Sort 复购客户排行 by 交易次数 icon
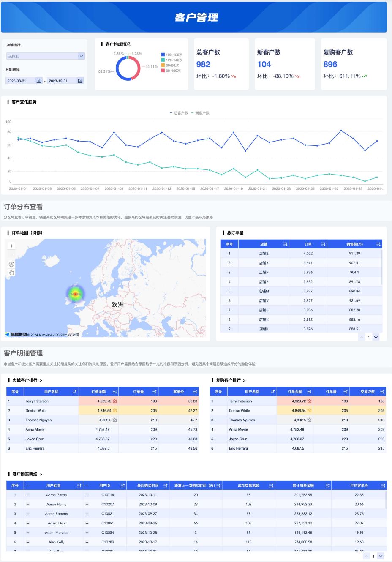392x562 pixels. click(382, 392)
